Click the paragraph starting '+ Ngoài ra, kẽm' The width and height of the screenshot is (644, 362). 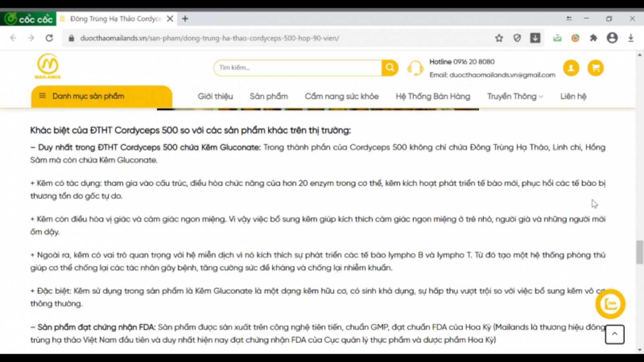point(318,261)
